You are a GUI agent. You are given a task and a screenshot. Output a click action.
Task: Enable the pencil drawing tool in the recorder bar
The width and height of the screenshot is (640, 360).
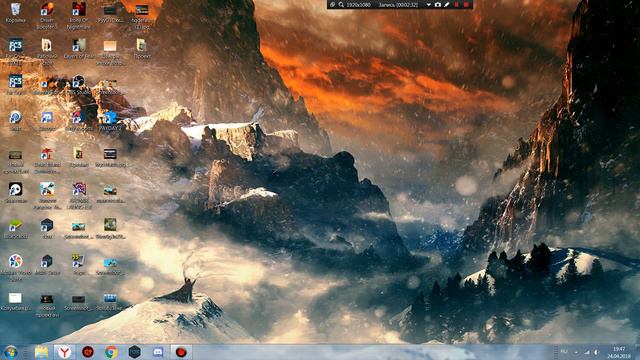click(447, 5)
